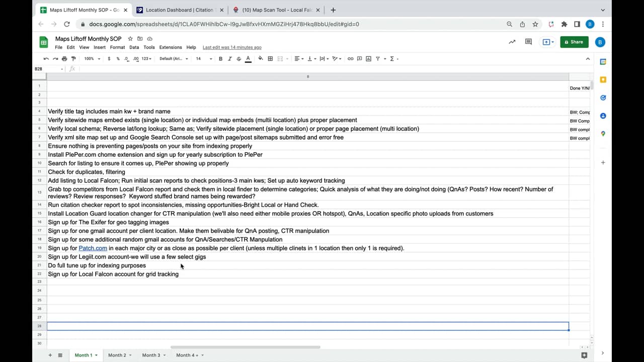Toggle italic formatting

coord(230,59)
